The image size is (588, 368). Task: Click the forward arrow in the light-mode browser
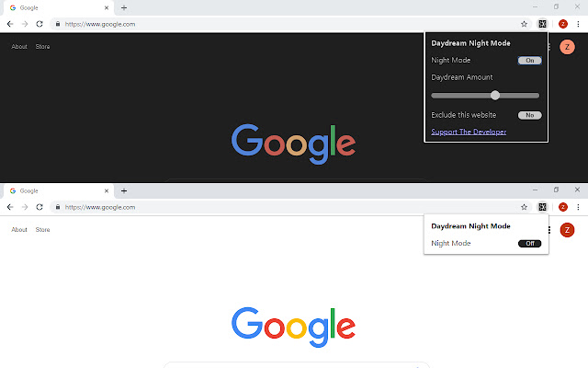[x=25, y=207]
